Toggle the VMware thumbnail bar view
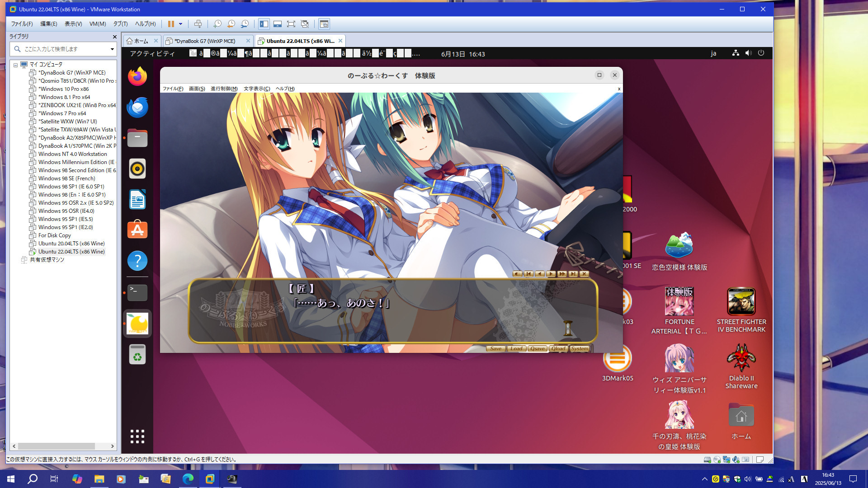Screen dimensions: 868x488 (x=278, y=24)
